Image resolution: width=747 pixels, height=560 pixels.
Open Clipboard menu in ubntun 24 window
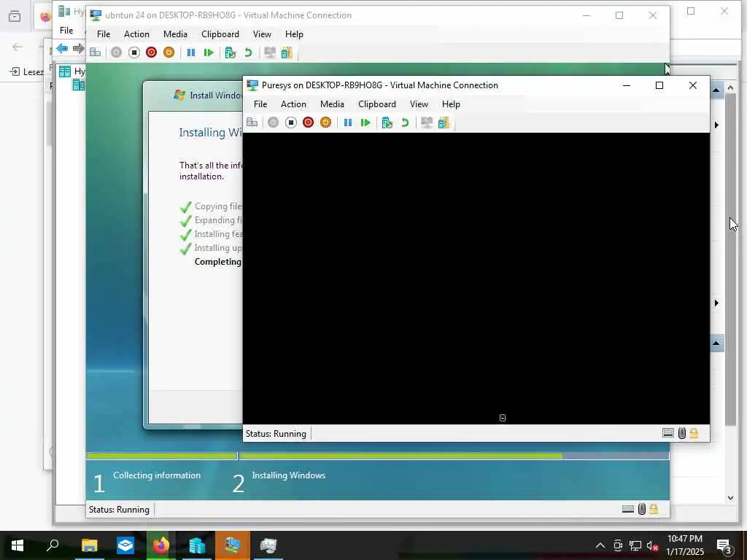point(220,34)
